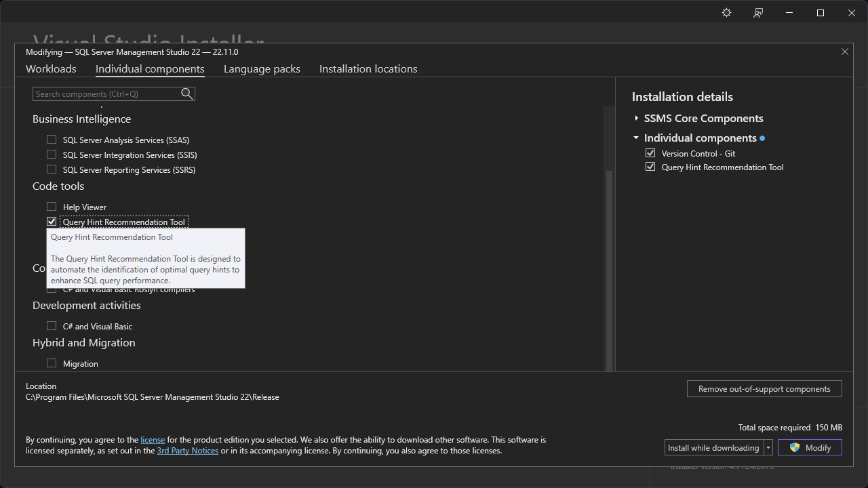
Task: Uncheck Query Hint Recommendation Tool under Code tools
Action: 52,222
